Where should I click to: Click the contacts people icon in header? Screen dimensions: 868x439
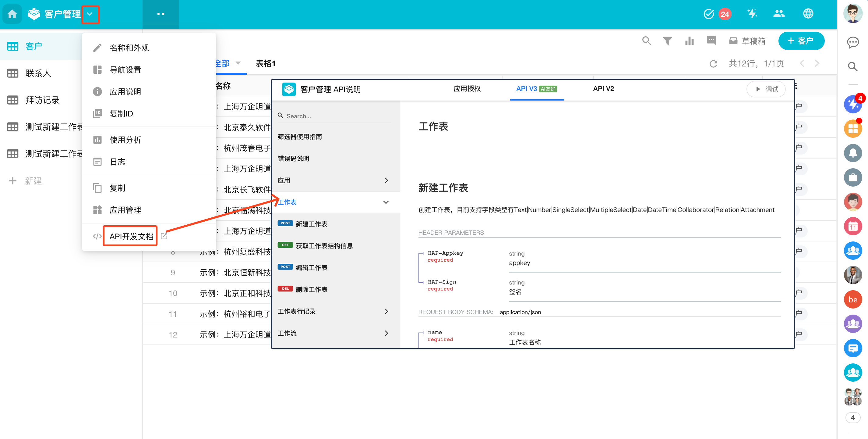click(x=779, y=14)
